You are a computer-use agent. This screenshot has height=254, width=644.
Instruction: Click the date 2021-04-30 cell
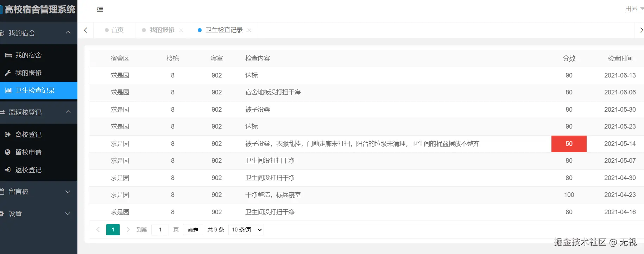coord(620,178)
